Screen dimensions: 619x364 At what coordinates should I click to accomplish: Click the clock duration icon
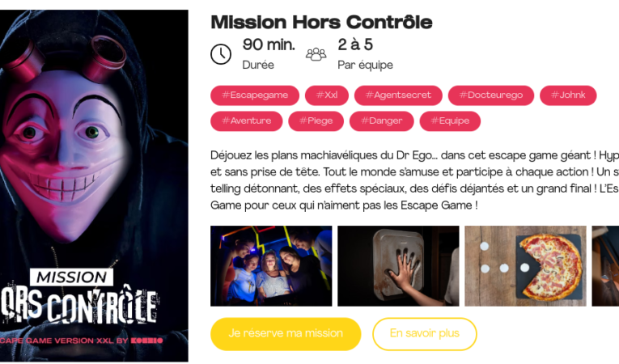pyautogui.click(x=221, y=54)
